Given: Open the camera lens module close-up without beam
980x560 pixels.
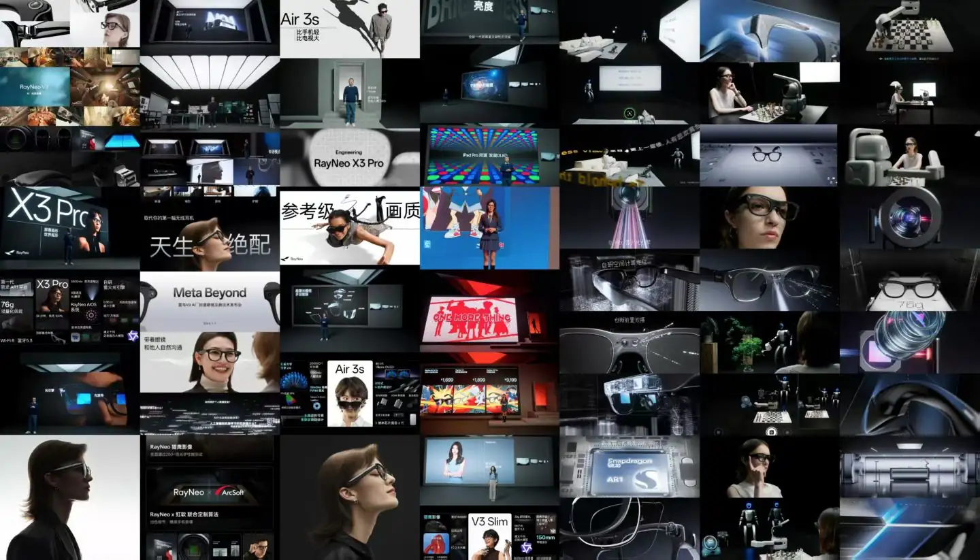Looking at the screenshot, I should point(910,218).
